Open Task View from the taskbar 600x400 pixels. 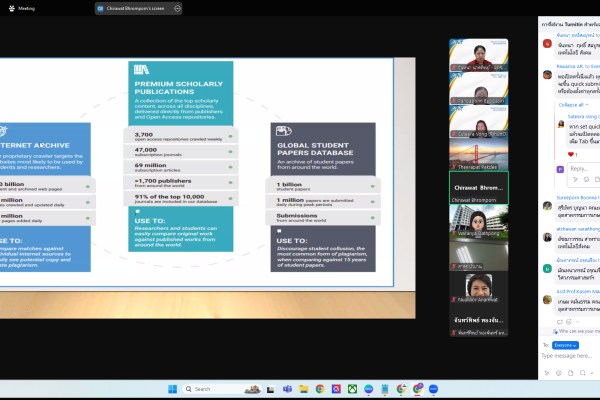click(271, 389)
